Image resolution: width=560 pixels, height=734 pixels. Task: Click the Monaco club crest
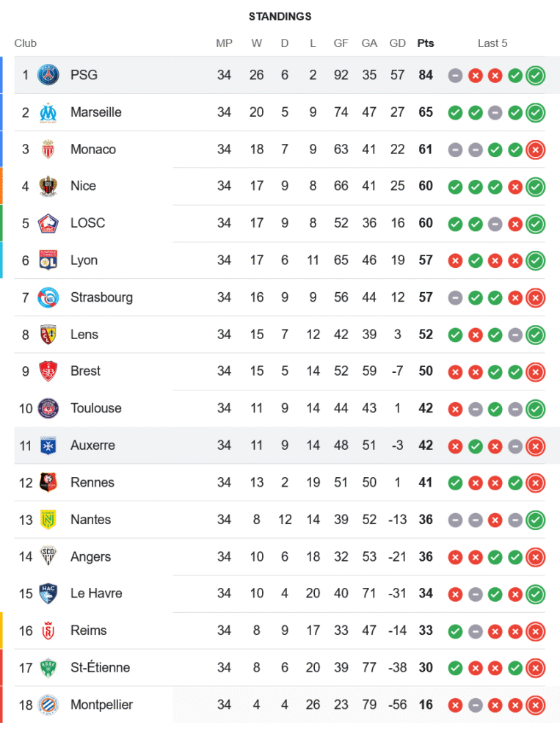pyautogui.click(x=48, y=149)
